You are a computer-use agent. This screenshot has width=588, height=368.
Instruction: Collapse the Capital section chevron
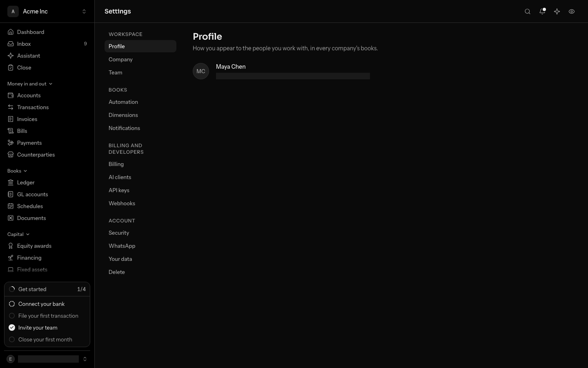(28, 234)
